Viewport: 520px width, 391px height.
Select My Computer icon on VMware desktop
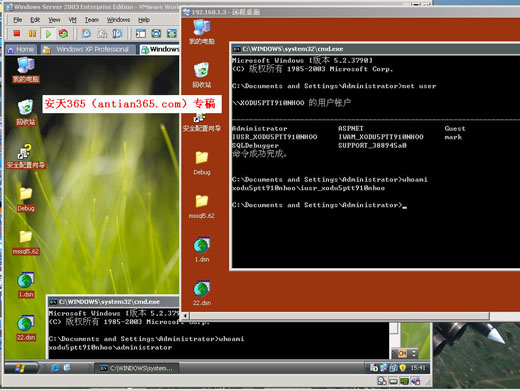[26, 70]
